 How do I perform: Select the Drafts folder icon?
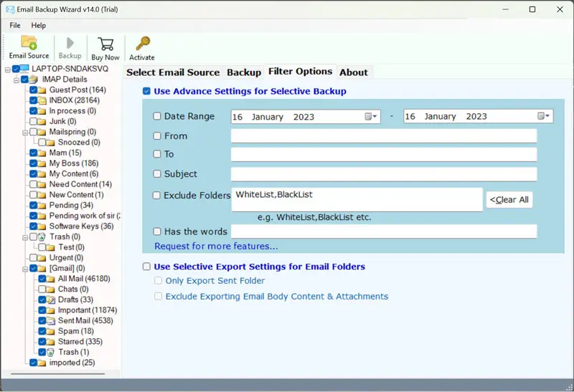pos(51,300)
